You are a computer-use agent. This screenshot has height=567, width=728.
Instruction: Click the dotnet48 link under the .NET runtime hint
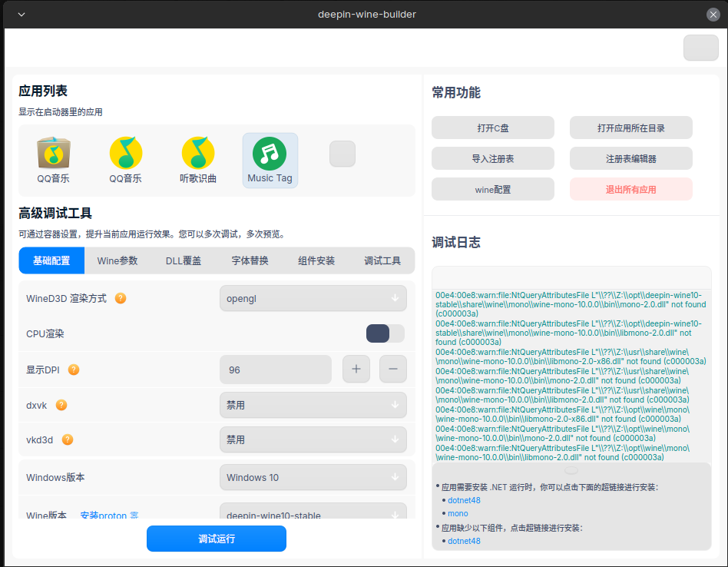click(464, 500)
